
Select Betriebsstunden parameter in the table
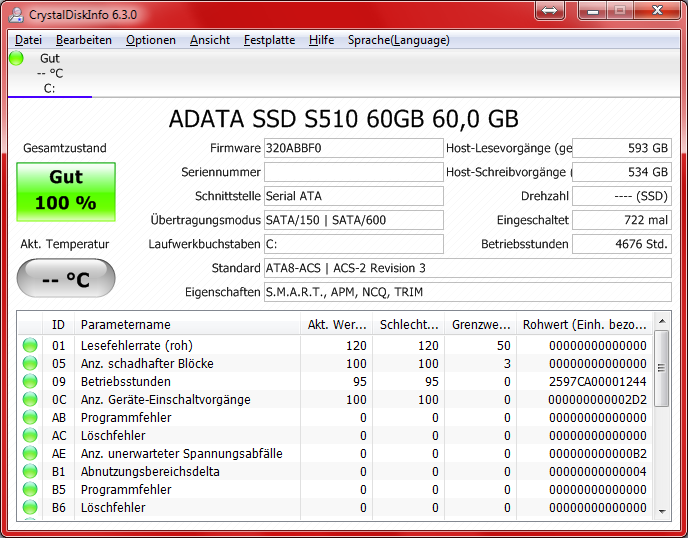point(335,381)
